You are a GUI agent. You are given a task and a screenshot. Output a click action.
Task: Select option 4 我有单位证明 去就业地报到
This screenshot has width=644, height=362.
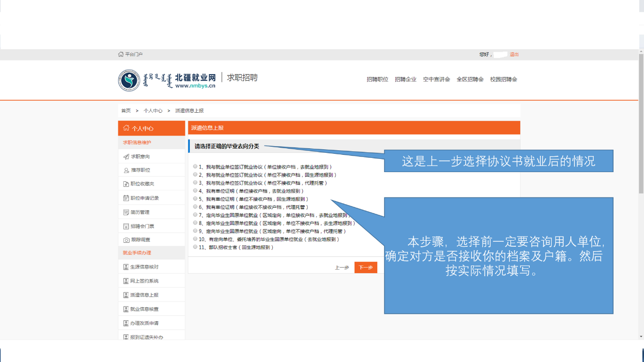click(196, 191)
